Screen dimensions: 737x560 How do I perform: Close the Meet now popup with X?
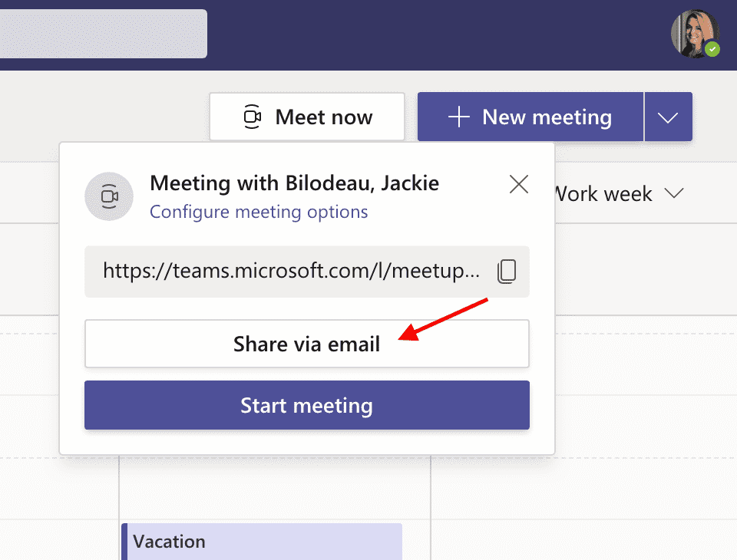coord(519,184)
